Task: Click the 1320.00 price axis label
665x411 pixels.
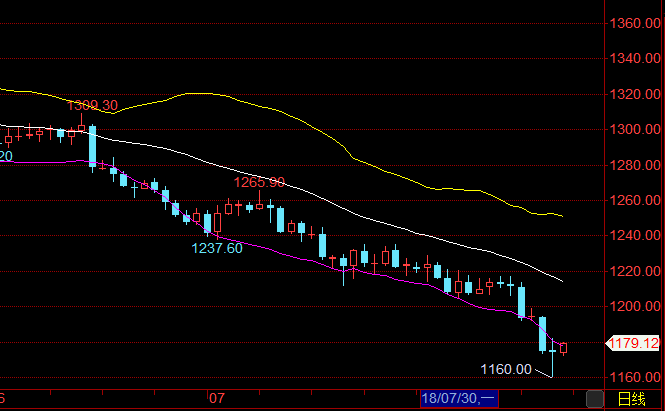Action: (x=634, y=94)
